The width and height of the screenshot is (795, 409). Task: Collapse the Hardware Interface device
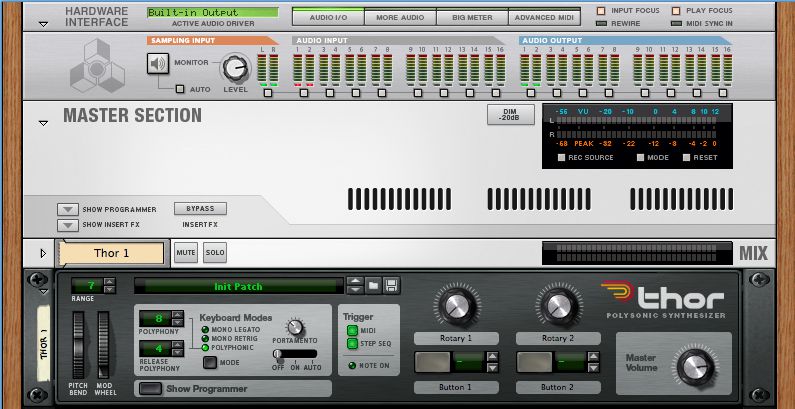click(43, 24)
